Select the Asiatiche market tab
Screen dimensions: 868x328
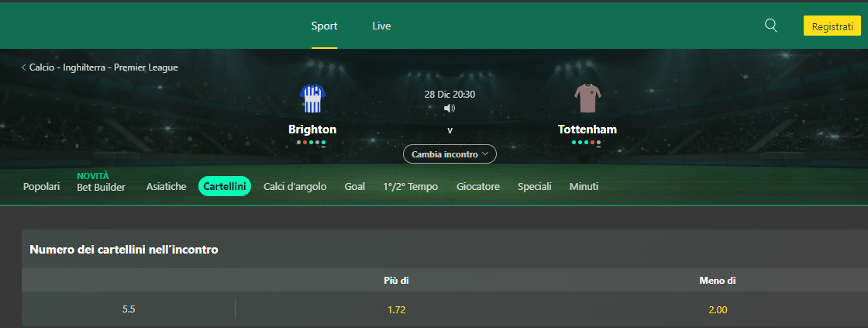click(166, 187)
